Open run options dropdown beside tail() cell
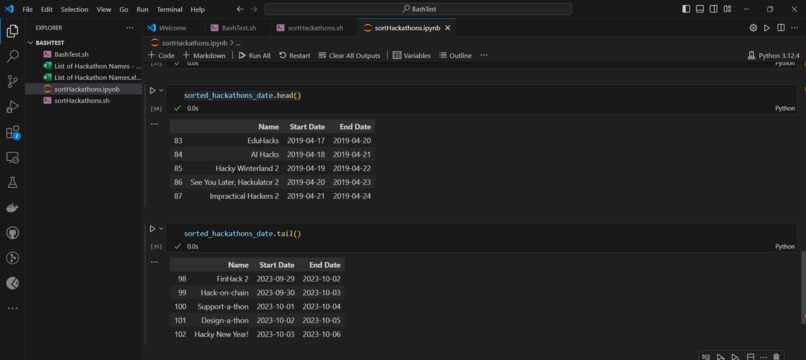Image resolution: width=806 pixels, height=360 pixels. [x=161, y=228]
